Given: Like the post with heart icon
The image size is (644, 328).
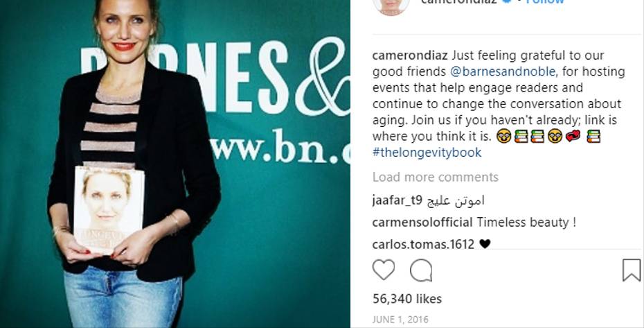Looking at the screenshot, I should (x=383, y=270).
